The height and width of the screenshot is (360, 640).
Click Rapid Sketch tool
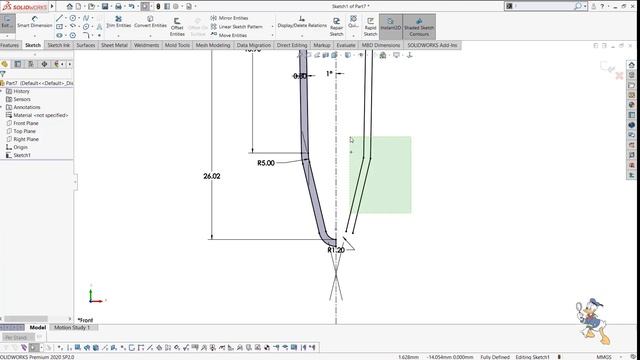(370, 27)
